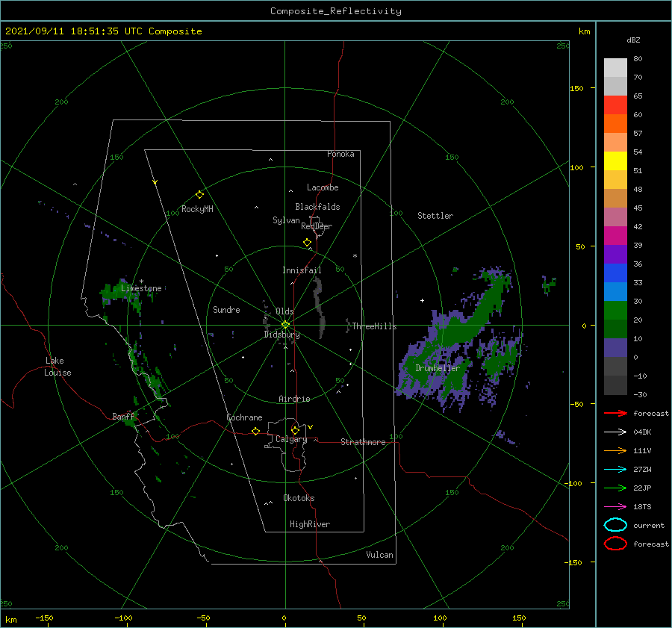This screenshot has width=672, height=628.
Task: Click the yellow diamond marker near RockyMH
Action: (x=199, y=195)
